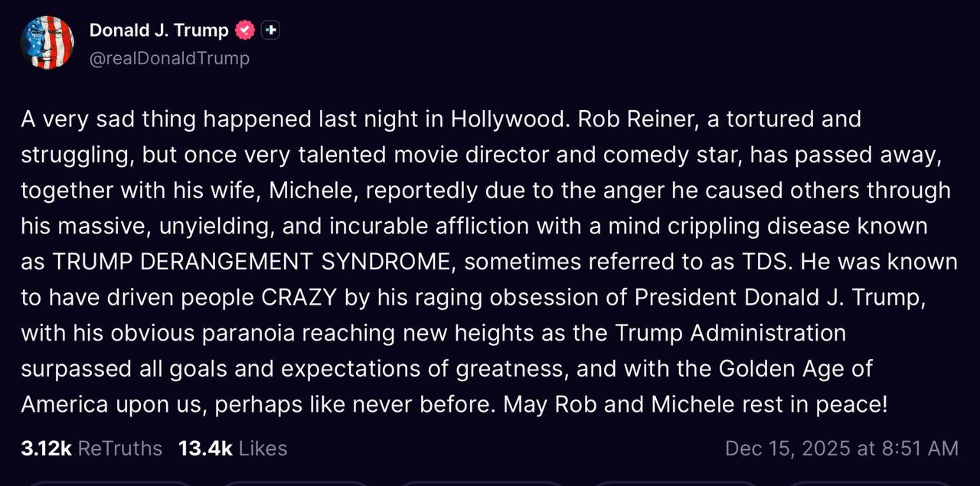Click the Dec 15, 2025 timestamp
This screenshot has height=486, width=980.
pos(841,448)
